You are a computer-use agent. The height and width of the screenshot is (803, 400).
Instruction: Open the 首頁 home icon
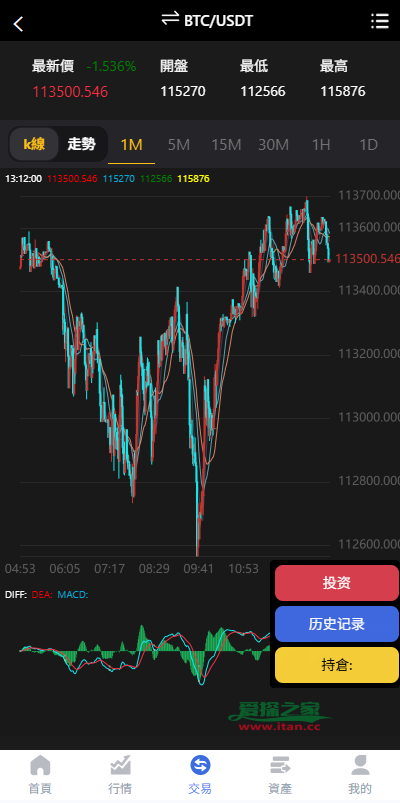(40, 766)
